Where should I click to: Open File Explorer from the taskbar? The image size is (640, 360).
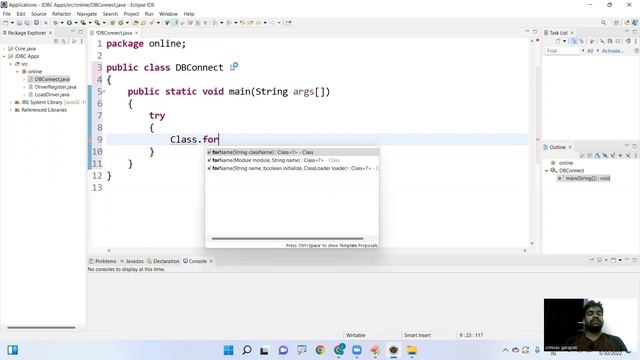pyautogui.click(x=412, y=350)
